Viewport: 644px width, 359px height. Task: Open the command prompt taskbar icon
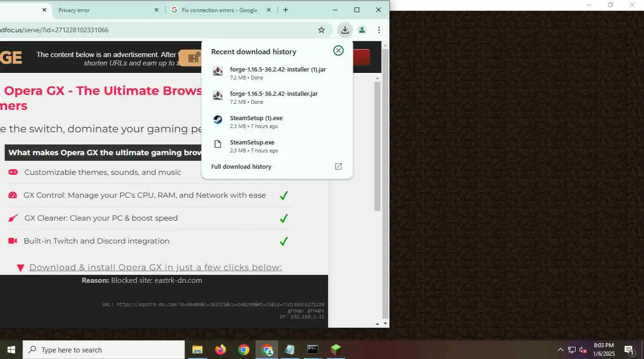coord(313,350)
